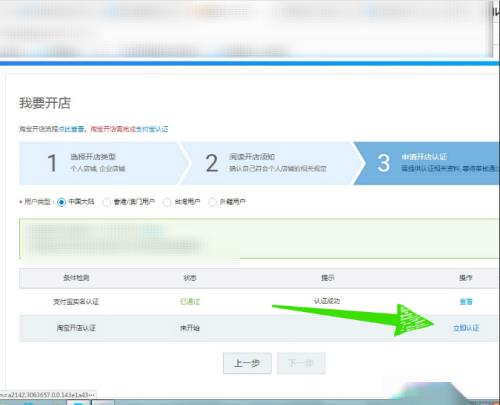Choose the 香港/澳门用户 radio option
Image resolution: width=500 pixels, height=405 pixels.
point(106,202)
